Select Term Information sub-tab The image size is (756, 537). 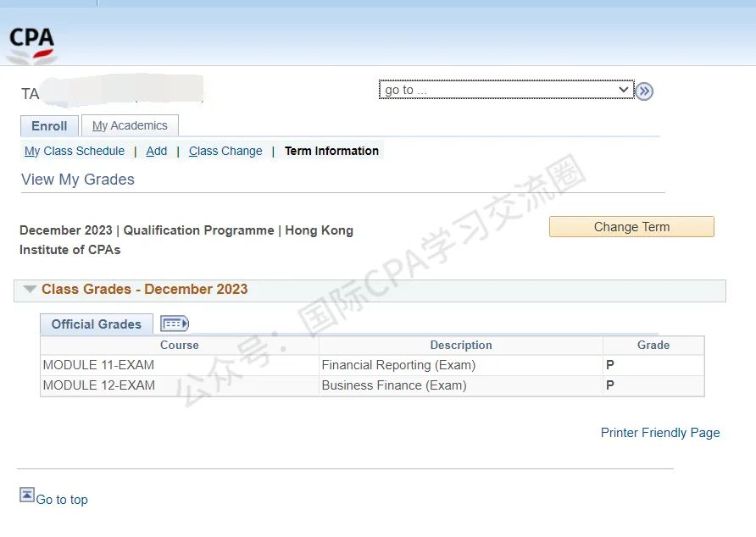[x=331, y=151]
